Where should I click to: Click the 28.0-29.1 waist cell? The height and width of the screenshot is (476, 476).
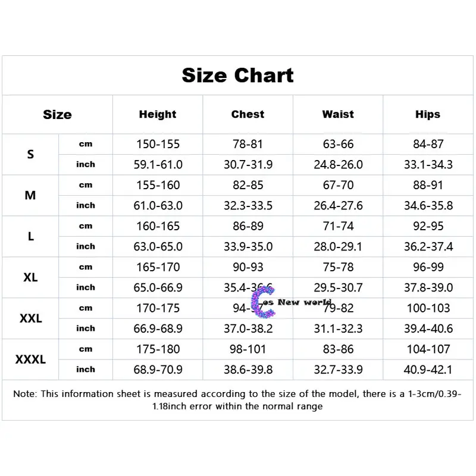[x=338, y=246]
